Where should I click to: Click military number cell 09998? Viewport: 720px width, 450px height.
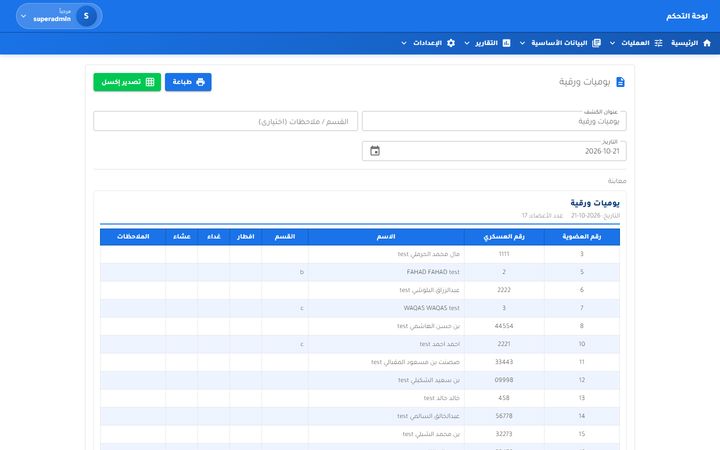504,380
